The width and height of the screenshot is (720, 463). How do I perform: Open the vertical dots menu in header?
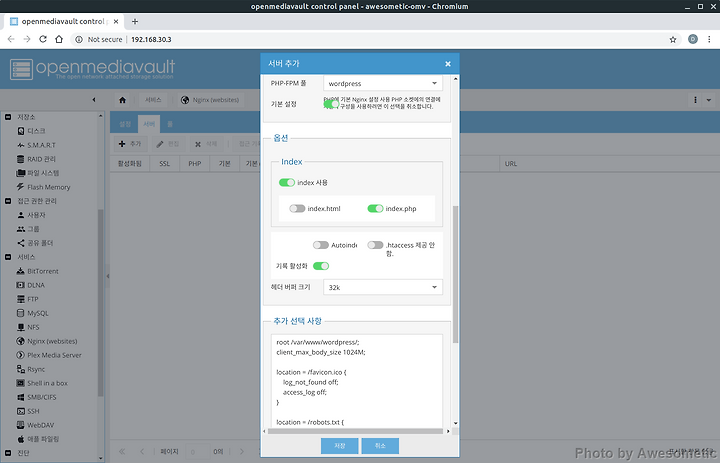[695, 100]
